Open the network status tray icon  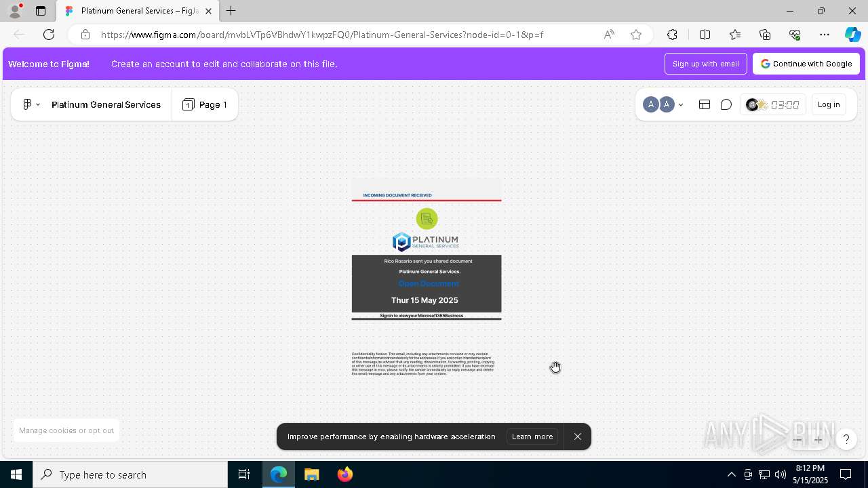pyautogui.click(x=764, y=474)
